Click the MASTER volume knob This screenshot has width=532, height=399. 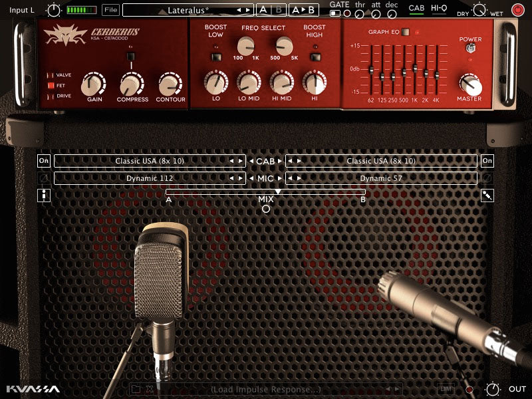click(470, 85)
